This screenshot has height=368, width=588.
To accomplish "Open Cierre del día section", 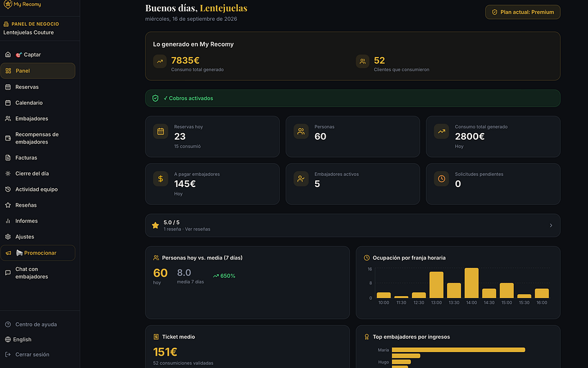I will coord(38,174).
